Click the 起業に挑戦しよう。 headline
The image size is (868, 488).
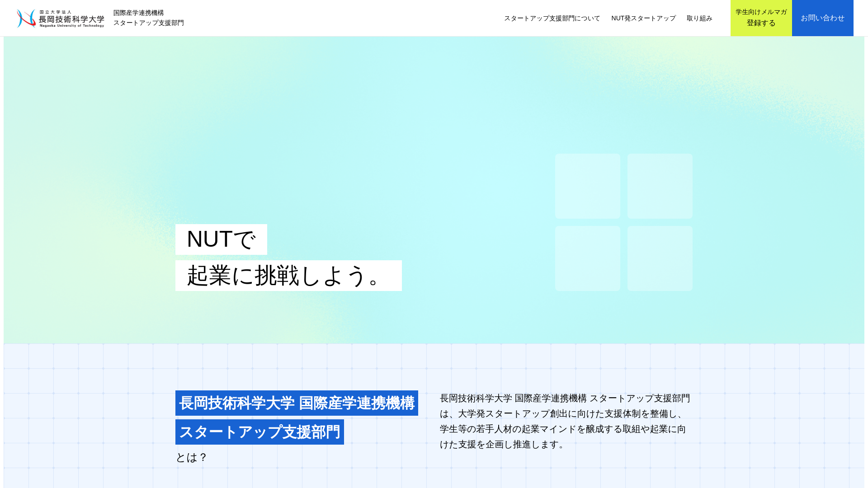click(x=288, y=276)
